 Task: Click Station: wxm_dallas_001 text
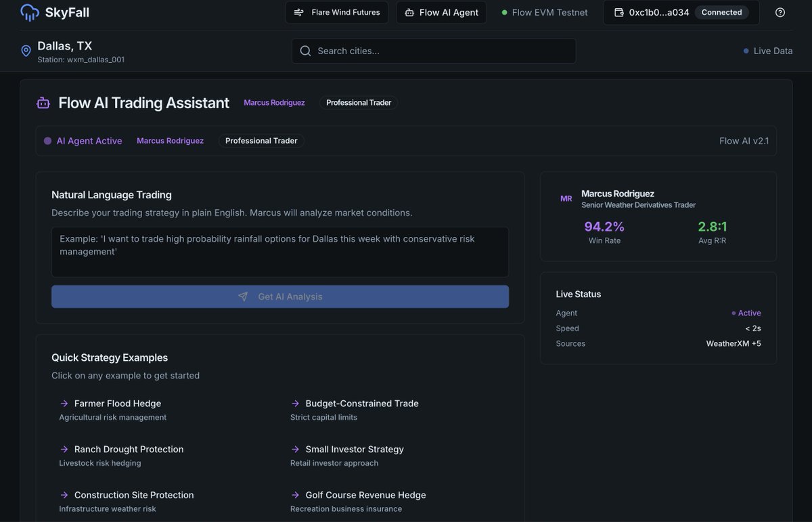81,60
